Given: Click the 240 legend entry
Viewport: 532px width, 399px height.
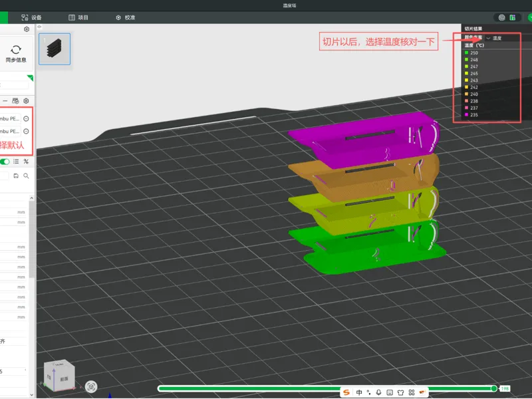Looking at the screenshot, I should coord(471,94).
